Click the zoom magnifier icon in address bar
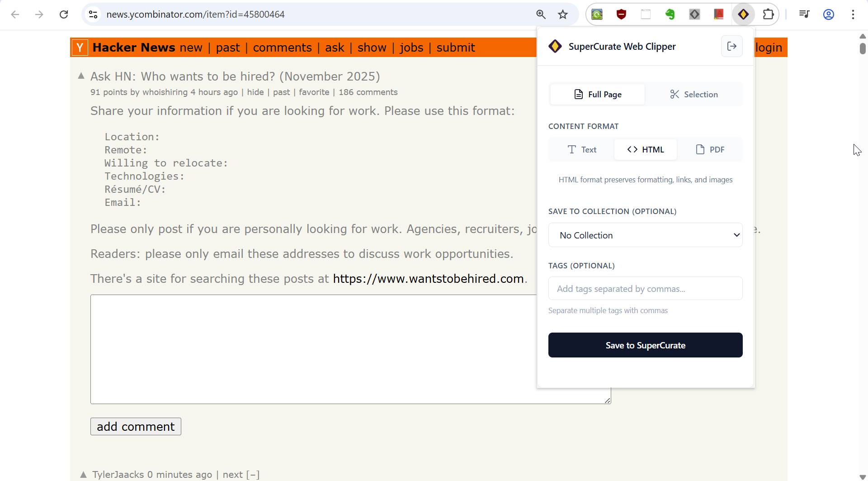This screenshot has width=868, height=481. (541, 14)
